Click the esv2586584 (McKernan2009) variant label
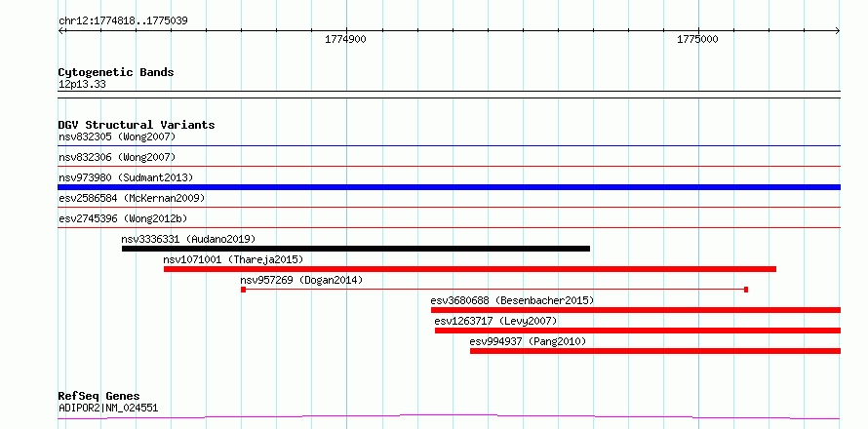The image size is (868, 429). tap(132, 198)
